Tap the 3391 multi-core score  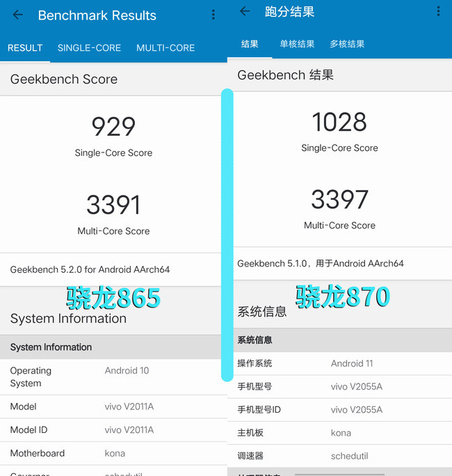click(x=113, y=205)
